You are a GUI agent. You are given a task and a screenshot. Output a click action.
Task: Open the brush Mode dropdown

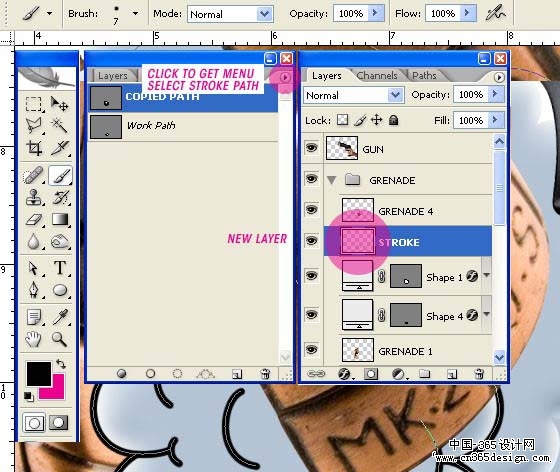point(230,14)
